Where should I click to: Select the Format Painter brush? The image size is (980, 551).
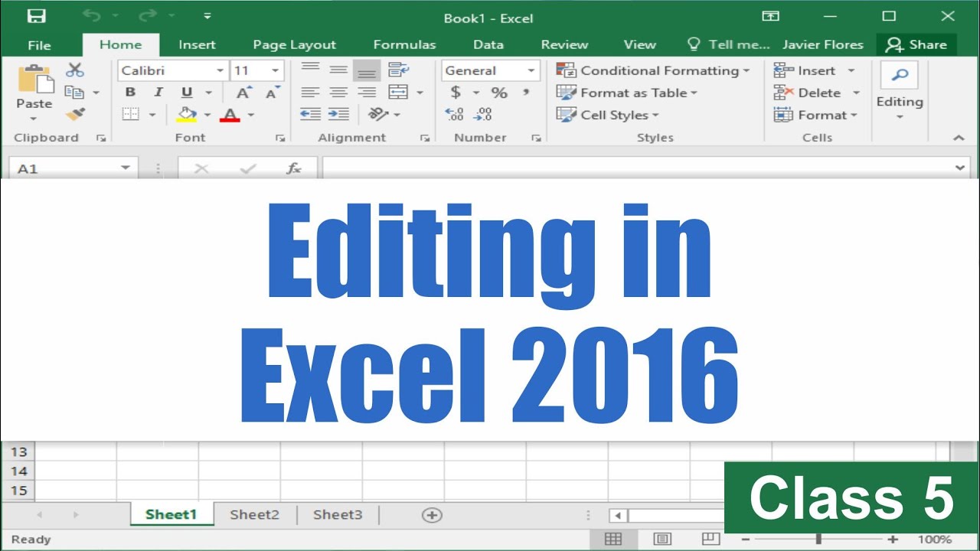pyautogui.click(x=74, y=115)
